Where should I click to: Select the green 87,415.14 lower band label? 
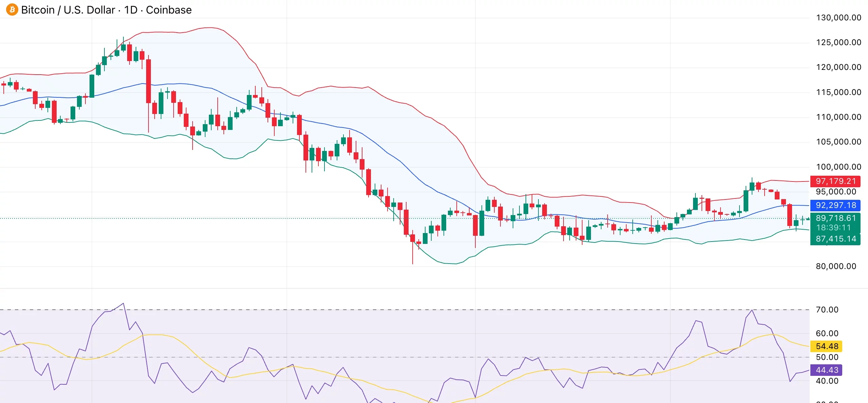(835, 239)
